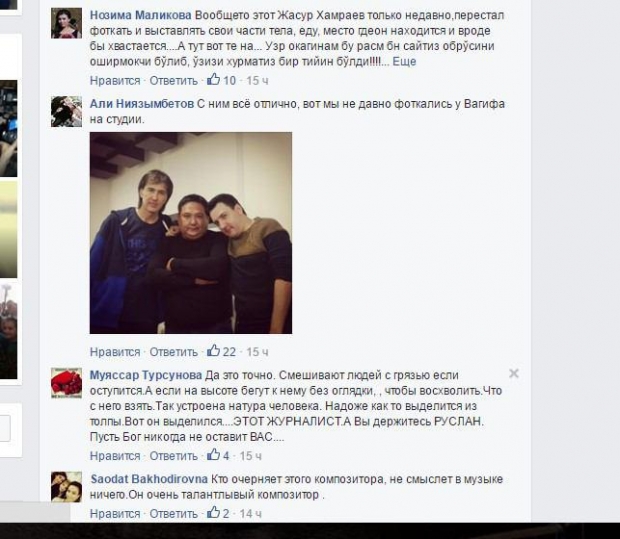Open Али Ниязымбетов's profile avatar
620x539 pixels.
point(66,112)
